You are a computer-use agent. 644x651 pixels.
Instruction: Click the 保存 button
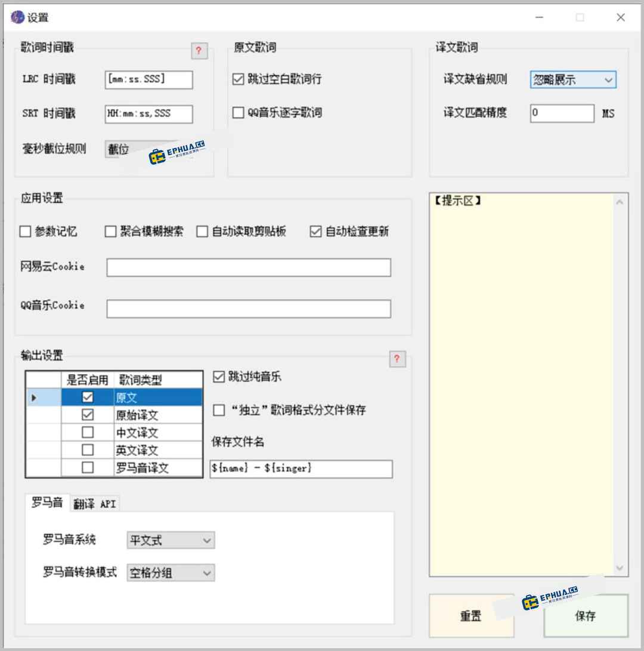point(586,616)
